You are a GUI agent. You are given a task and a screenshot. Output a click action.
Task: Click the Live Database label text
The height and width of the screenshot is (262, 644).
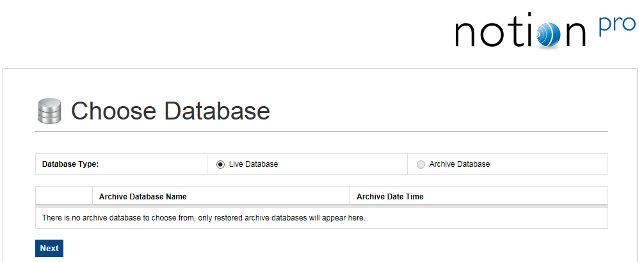coord(254,164)
